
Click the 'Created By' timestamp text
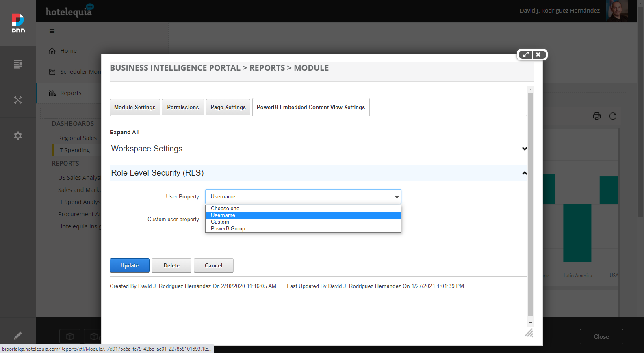tap(193, 286)
